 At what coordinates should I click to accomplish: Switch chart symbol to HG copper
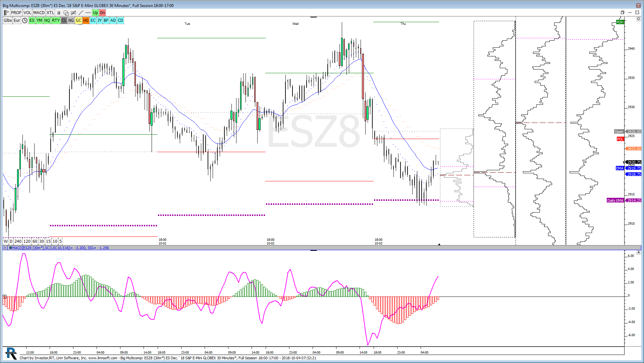point(86,20)
